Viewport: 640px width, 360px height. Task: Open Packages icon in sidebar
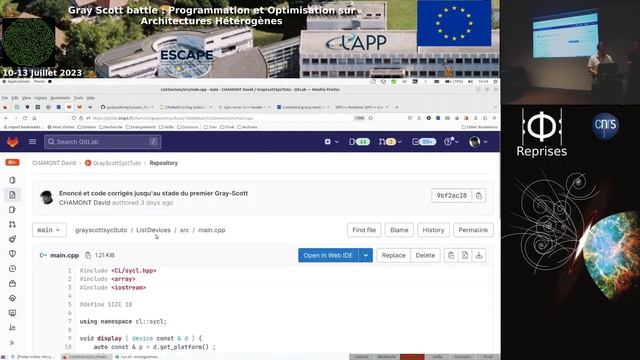click(x=12, y=283)
